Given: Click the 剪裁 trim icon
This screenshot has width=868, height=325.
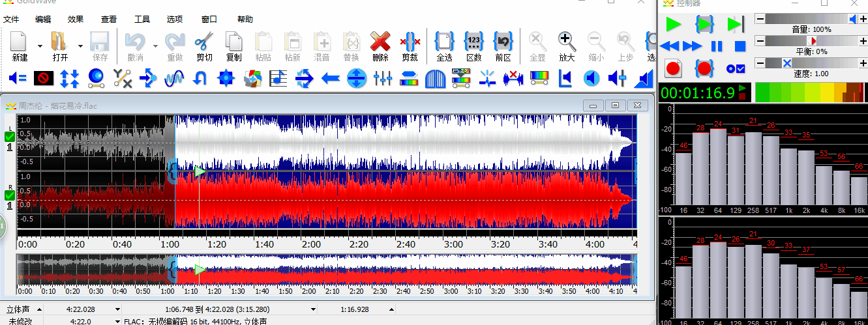Looking at the screenshot, I should pos(410,47).
